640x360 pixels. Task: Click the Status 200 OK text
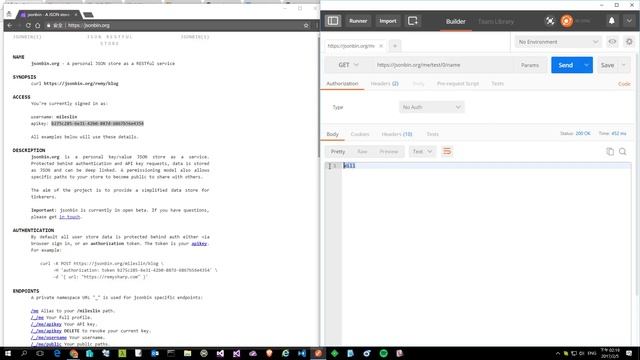[576, 133]
